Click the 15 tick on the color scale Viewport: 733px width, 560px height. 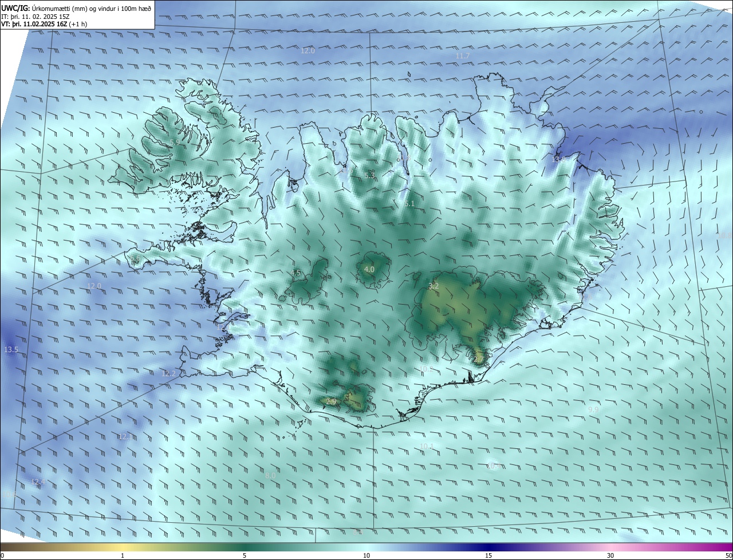(488, 555)
